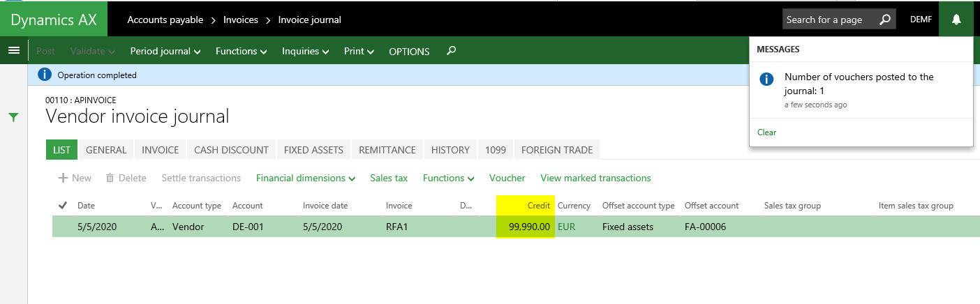Click the Sales tax button

pyautogui.click(x=389, y=178)
